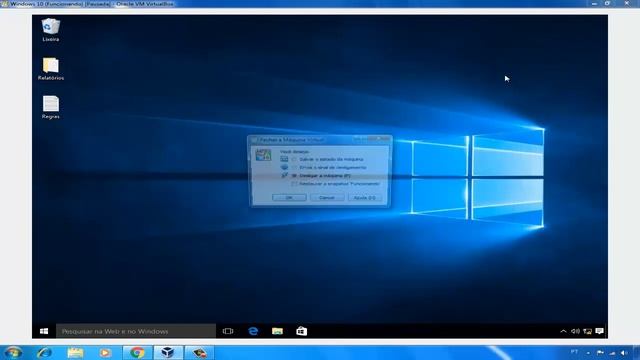The height and width of the screenshot is (360, 640).
Task: Select the Regras file on the desktop
Action: coord(51,107)
